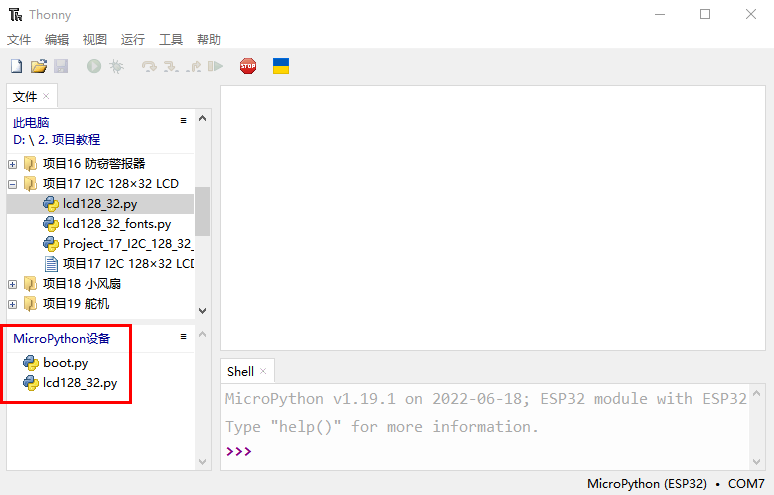Click the Step over arrow icon
The height and width of the screenshot is (495, 774).
coord(149,66)
